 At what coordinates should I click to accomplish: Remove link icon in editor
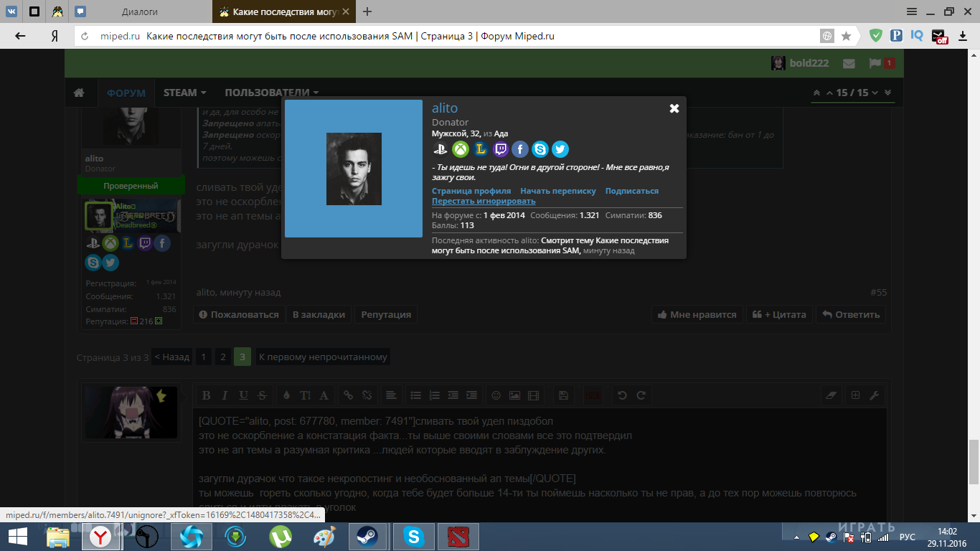coord(367,395)
